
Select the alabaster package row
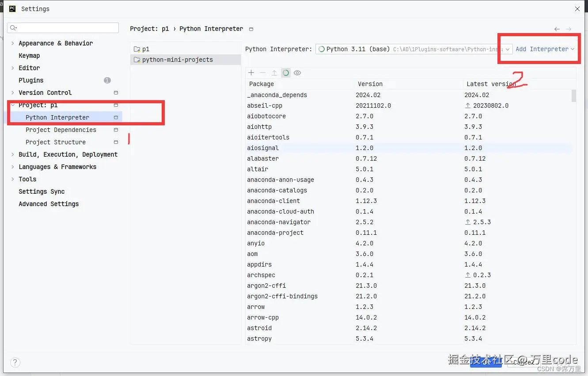(x=409, y=158)
